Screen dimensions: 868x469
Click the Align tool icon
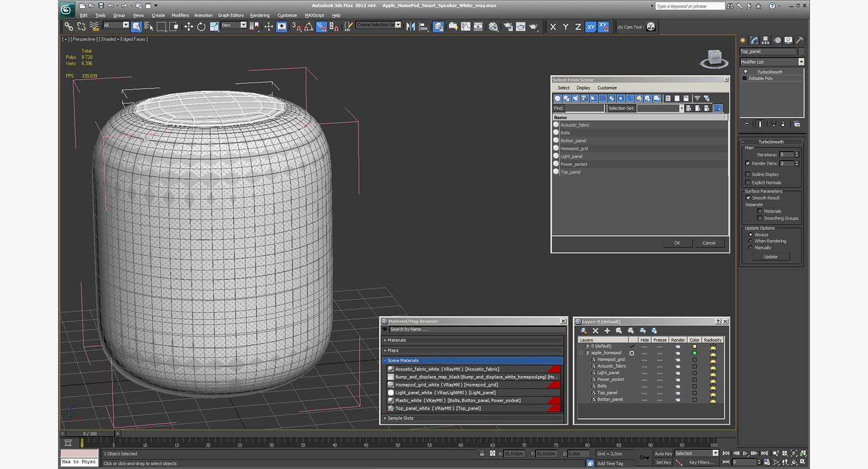tap(423, 26)
